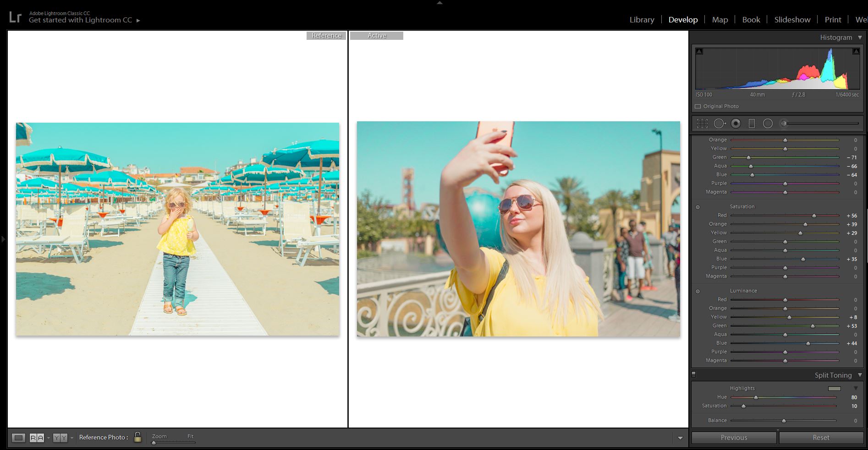Open the toolbar content dropdown triangle
868x450 pixels.
pos(680,438)
